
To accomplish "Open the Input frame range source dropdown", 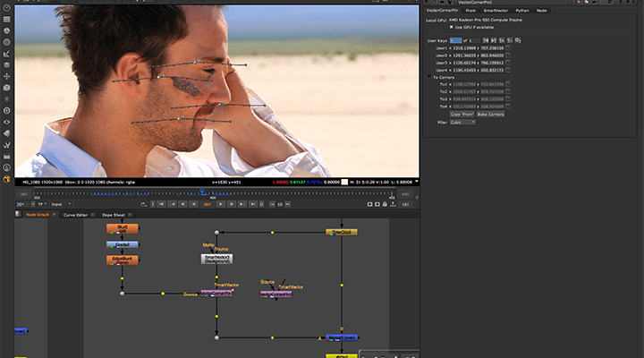I will [61, 204].
